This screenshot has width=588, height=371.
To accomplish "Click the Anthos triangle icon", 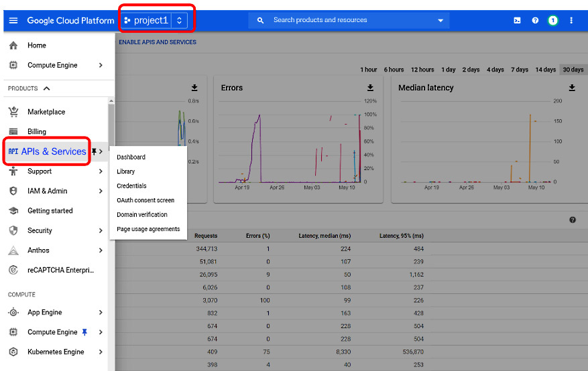I will click(x=13, y=250).
